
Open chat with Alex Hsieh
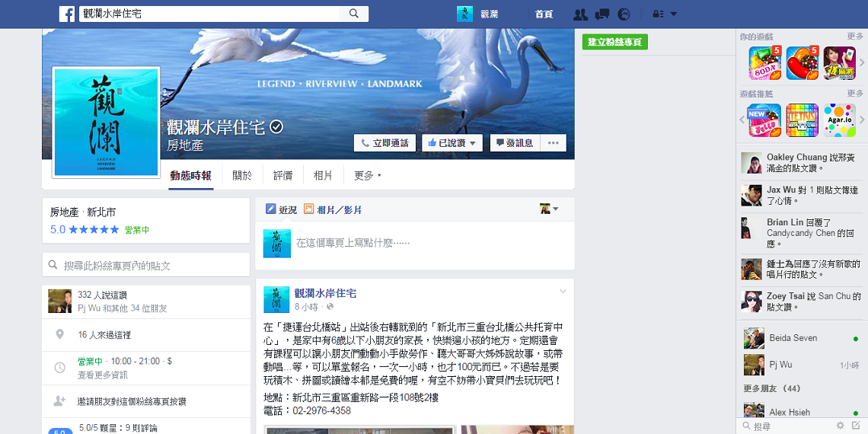802,413
